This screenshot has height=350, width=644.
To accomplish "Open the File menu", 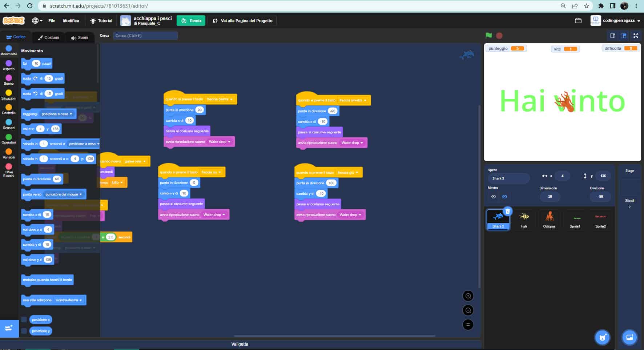I will (x=52, y=21).
